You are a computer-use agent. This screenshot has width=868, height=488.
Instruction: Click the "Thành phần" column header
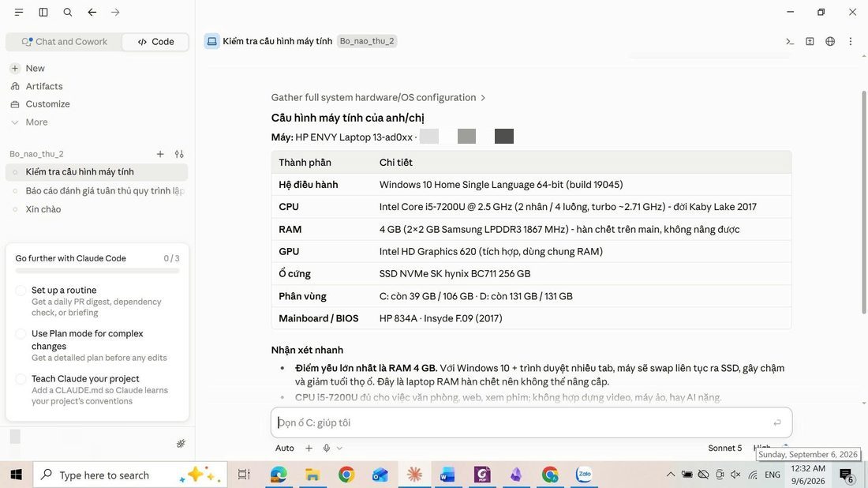click(305, 163)
